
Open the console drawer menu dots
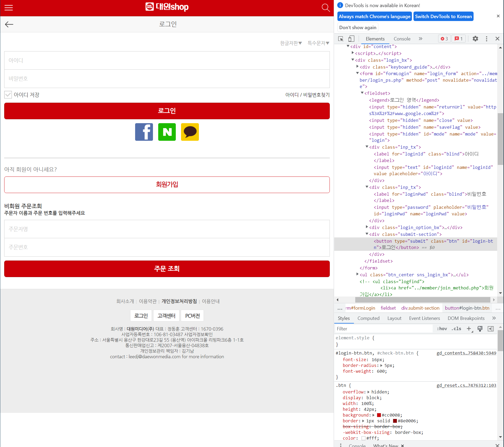tap(341, 445)
